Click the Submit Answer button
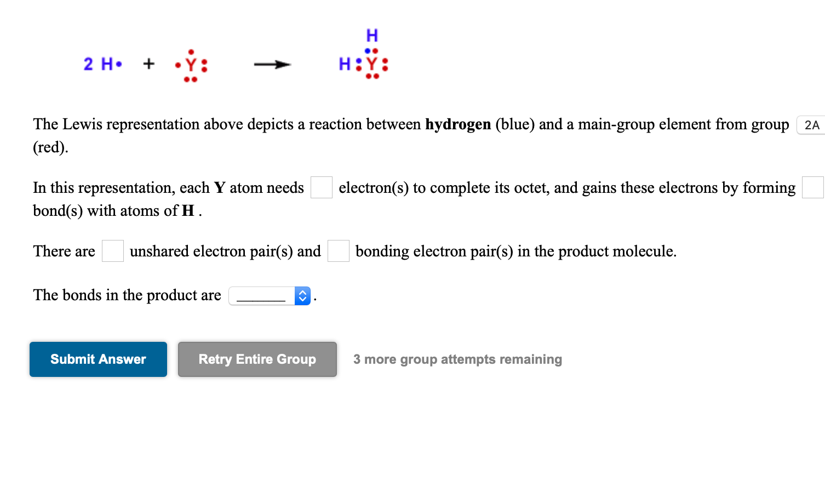 click(x=98, y=359)
